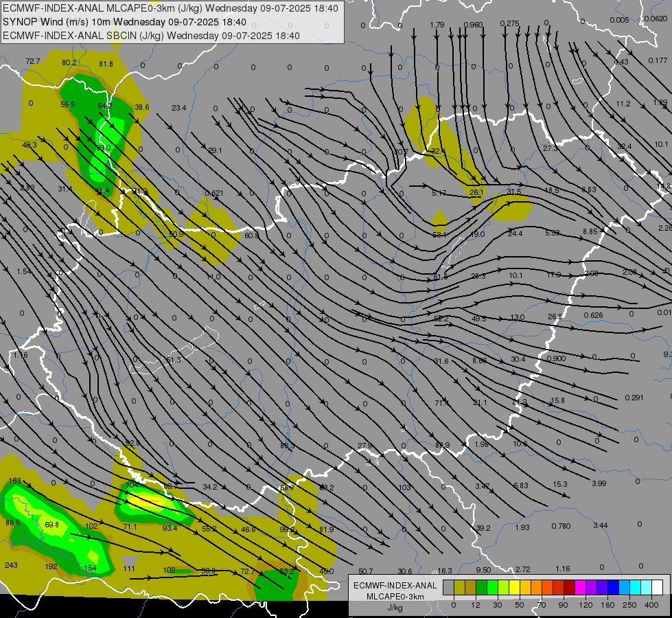The height and width of the screenshot is (618, 672).
Task: Click the map value 55.5
Action: click(x=68, y=104)
